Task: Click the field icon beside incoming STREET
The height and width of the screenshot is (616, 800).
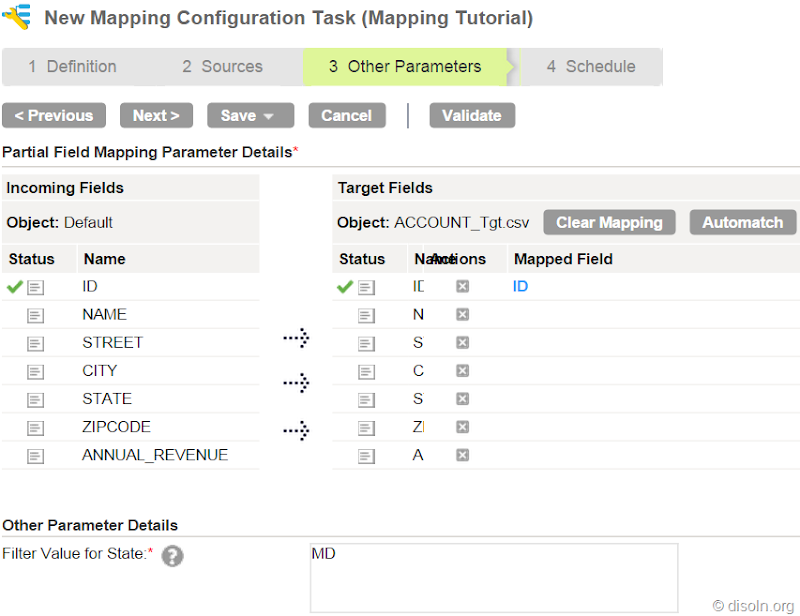Action: (36, 343)
